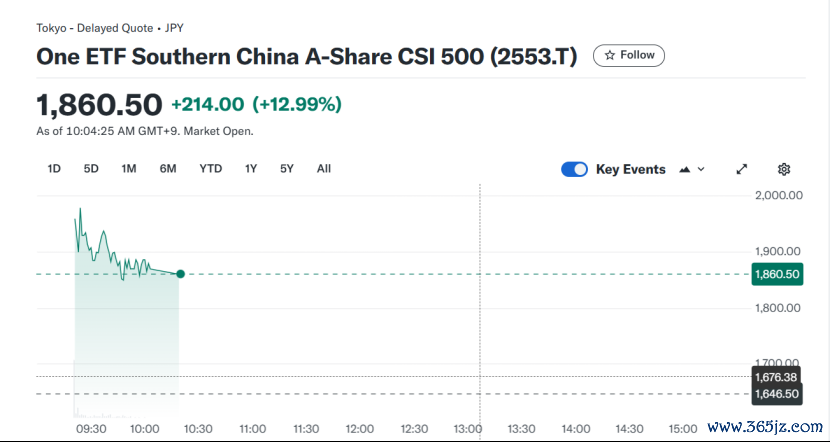Click the 1,676.38 crosshair price label

click(x=777, y=376)
